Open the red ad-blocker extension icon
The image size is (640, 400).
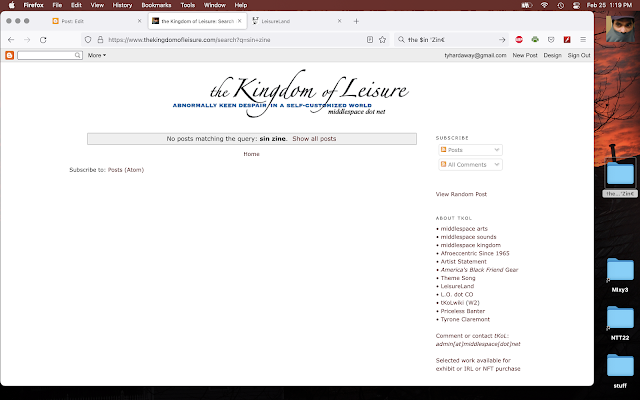519,40
